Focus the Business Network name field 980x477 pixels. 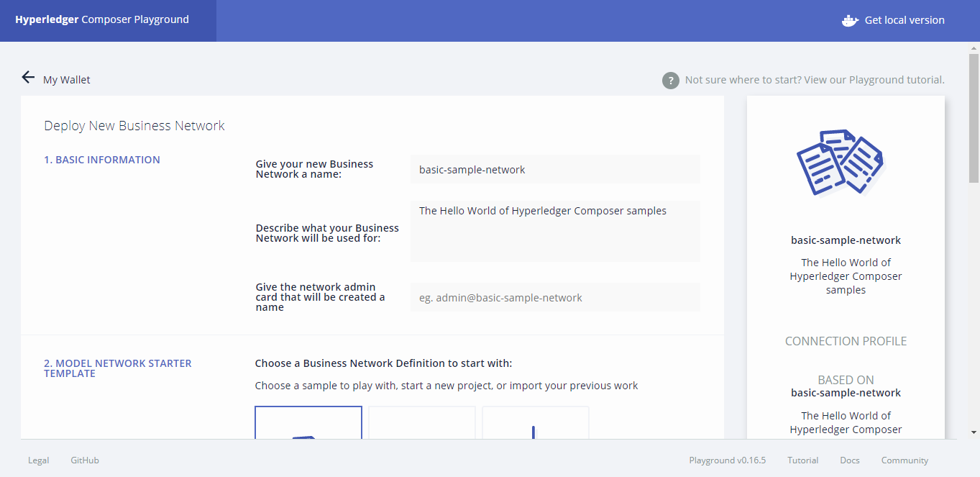555,170
